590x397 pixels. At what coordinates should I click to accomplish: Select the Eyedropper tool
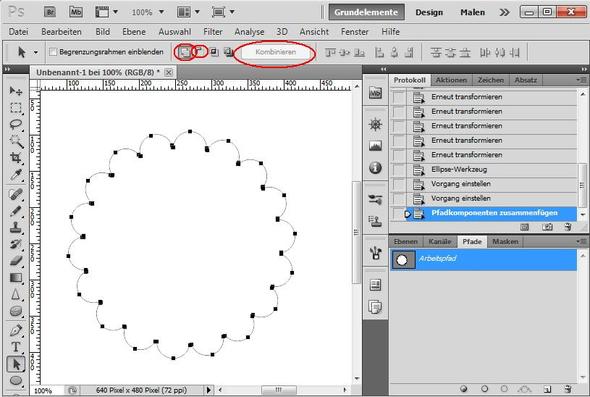click(15, 175)
